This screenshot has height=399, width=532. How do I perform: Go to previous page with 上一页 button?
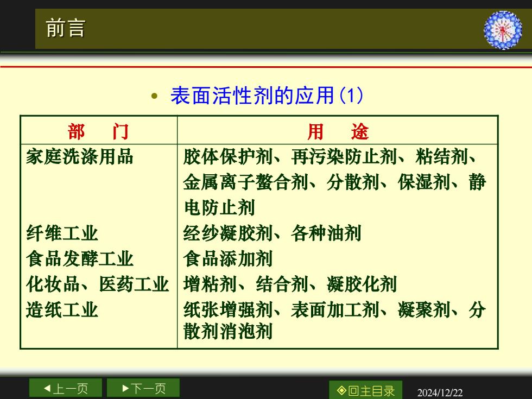click(x=66, y=389)
